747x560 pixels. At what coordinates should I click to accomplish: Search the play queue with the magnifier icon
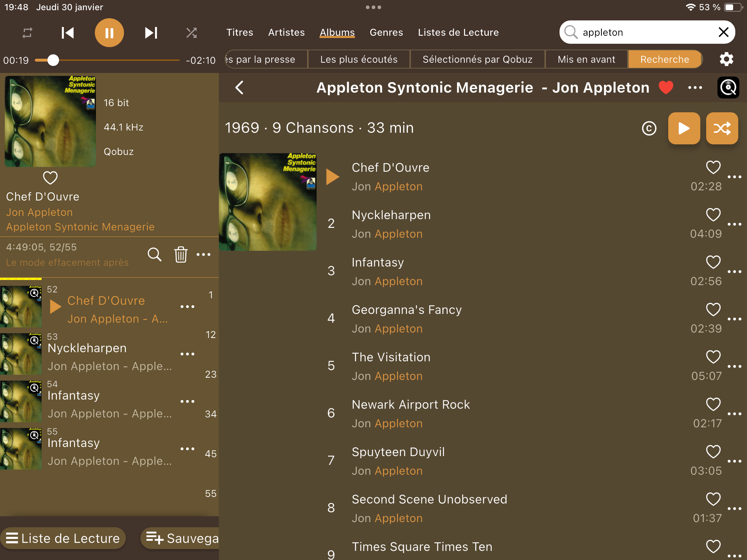tap(154, 254)
